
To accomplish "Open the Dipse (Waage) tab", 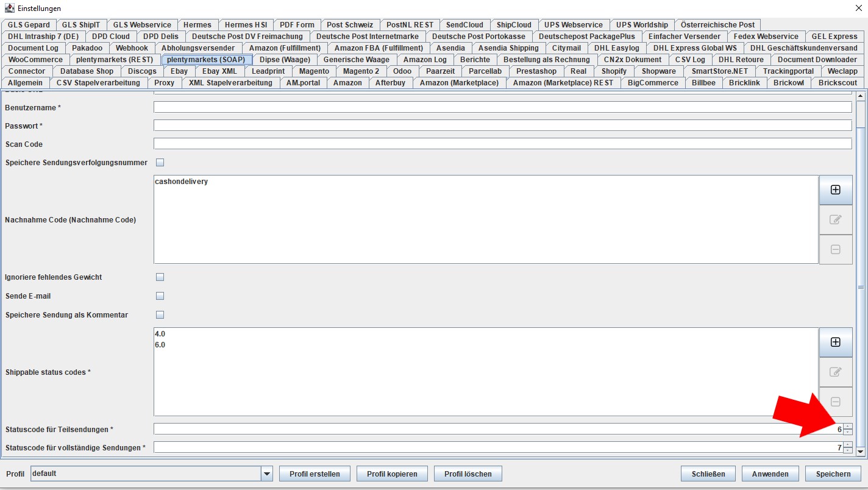I will 285,60.
